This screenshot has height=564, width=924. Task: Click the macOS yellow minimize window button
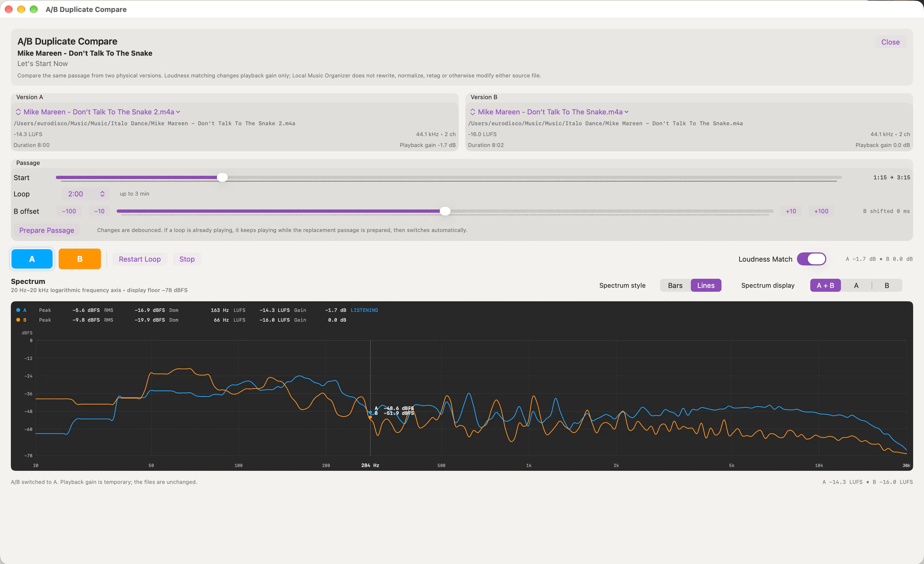21,10
